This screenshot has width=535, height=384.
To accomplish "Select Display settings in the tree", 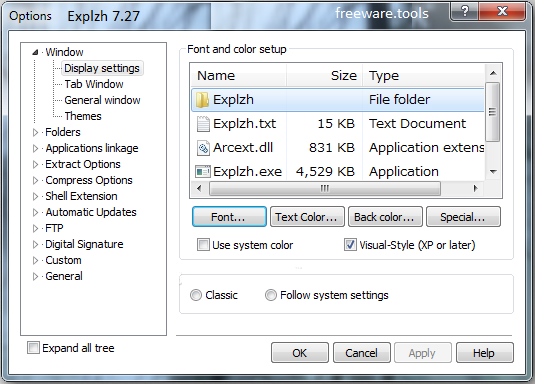I will tap(102, 68).
